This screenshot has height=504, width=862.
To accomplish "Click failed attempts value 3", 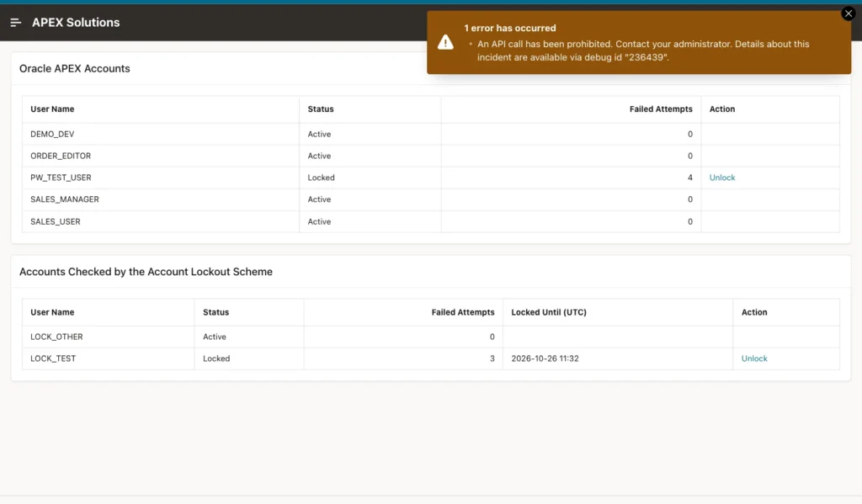I will (x=492, y=358).
